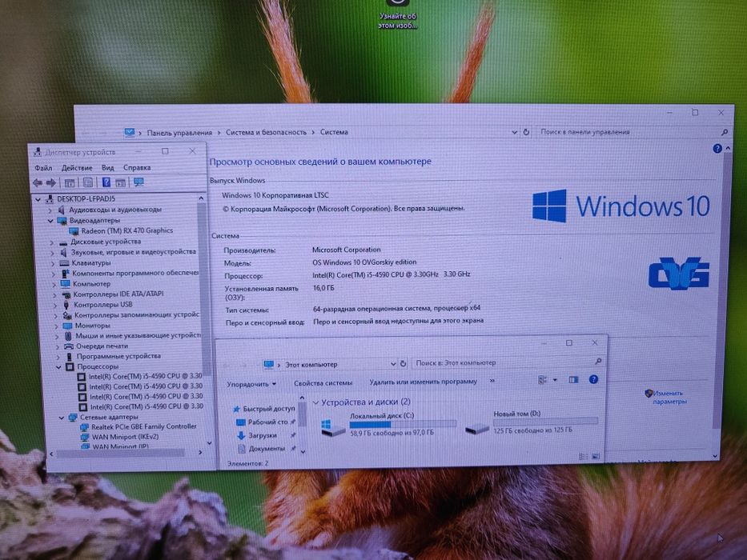Screen dimensions: 747x560
Task: Go to Панель управления breadcrumb
Action: click(179, 133)
